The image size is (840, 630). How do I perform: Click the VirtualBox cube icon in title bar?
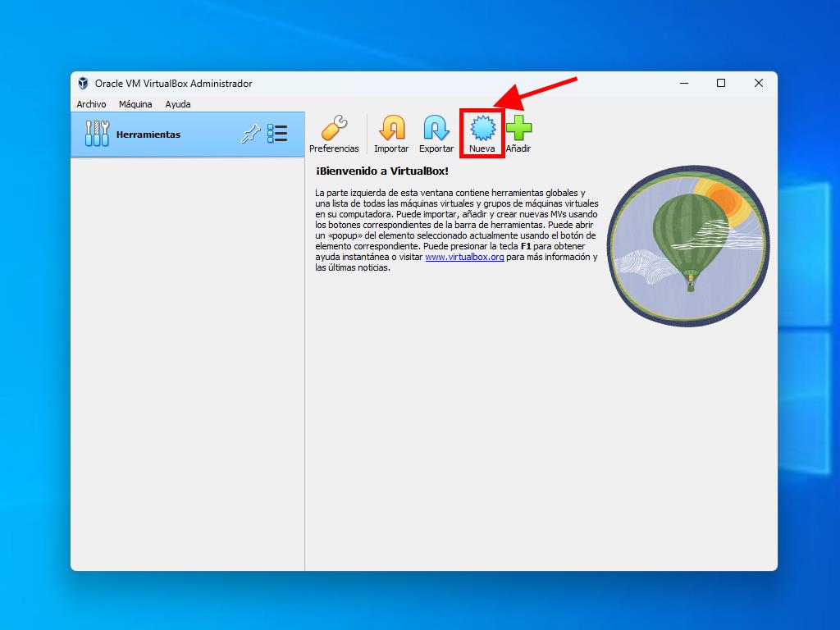[83, 83]
